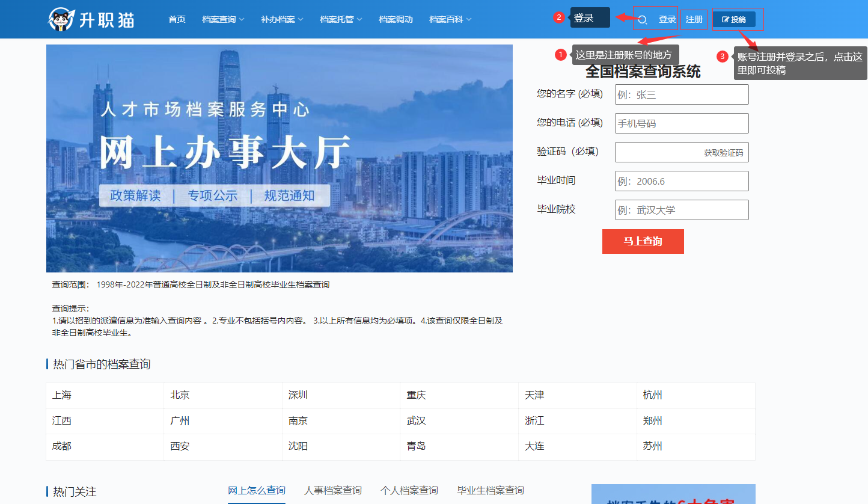Image resolution: width=868 pixels, height=504 pixels.
Task: Open the 武汉 archive query link
Action: coord(414,421)
